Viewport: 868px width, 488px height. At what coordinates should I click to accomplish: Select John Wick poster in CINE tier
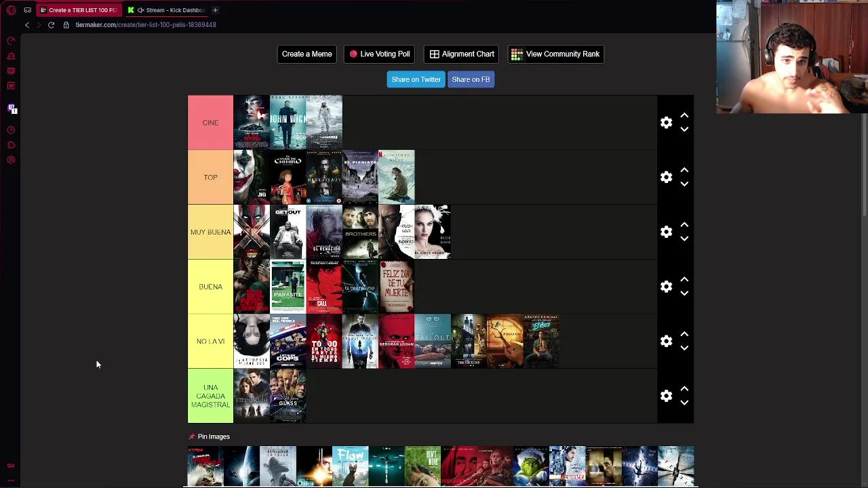(x=288, y=123)
